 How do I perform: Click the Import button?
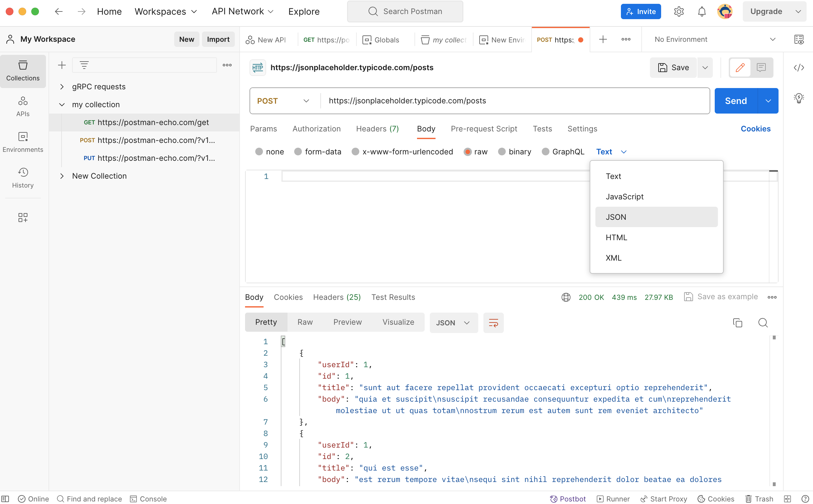pyautogui.click(x=218, y=39)
